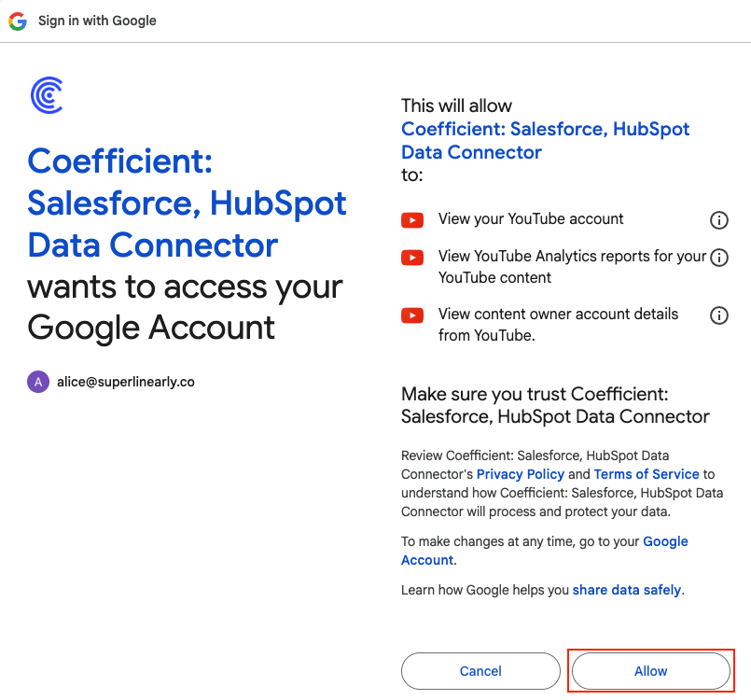The image size is (751, 700).
Task: Click the Google logo in the header
Action: (x=18, y=21)
